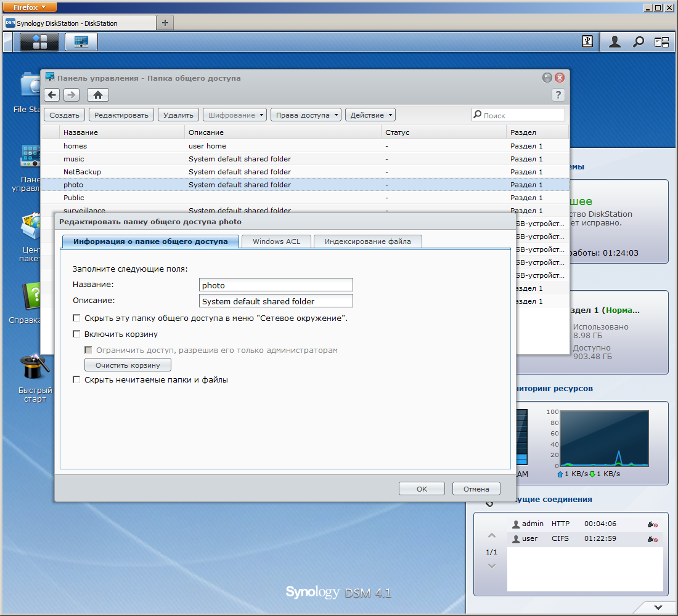Select the homes folder row
678x616 pixels.
[x=305, y=145]
